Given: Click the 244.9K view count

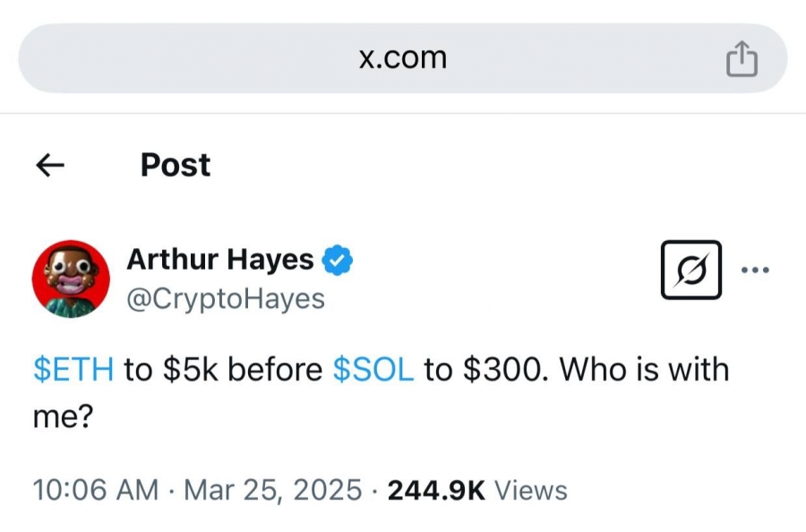Looking at the screenshot, I should pos(436,490).
